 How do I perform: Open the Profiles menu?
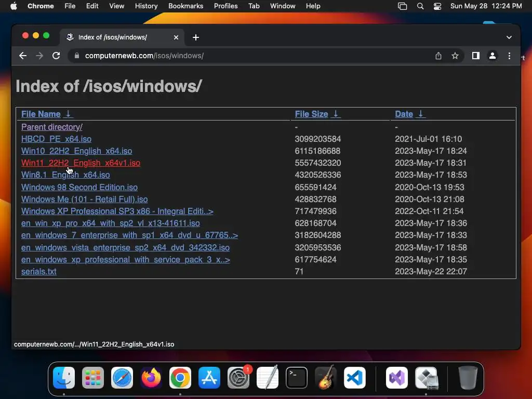point(225,6)
